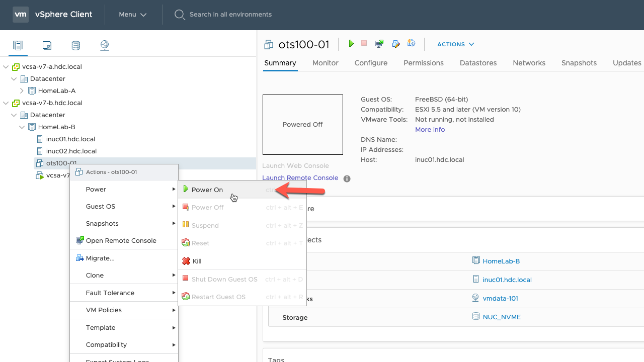Viewport: 644px width, 362px height.
Task: Expand the HomeLab-A cluster node
Action: click(x=22, y=91)
